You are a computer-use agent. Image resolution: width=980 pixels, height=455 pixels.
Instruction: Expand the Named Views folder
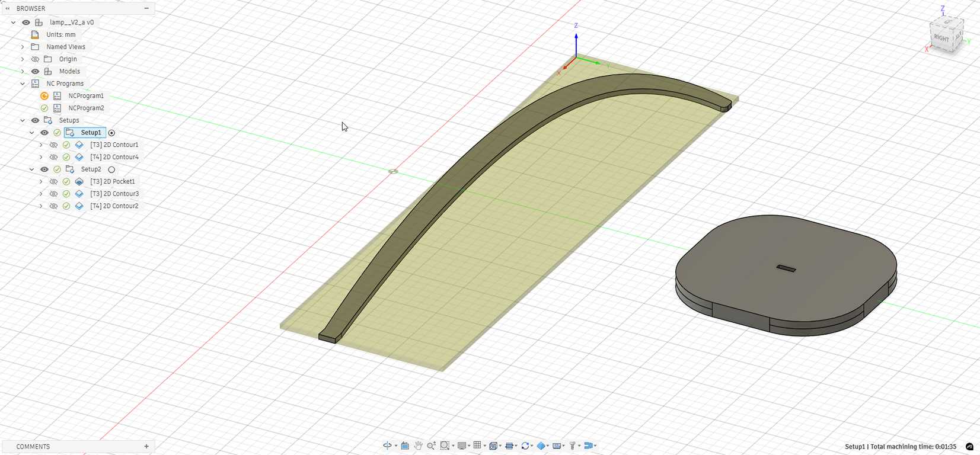pyautogui.click(x=23, y=47)
